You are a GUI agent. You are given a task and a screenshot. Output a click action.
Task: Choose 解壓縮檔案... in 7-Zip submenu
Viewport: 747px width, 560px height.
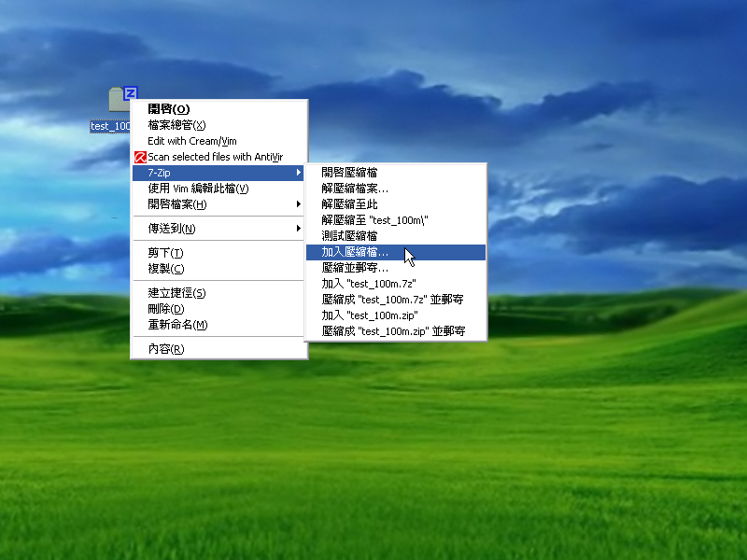(396, 189)
